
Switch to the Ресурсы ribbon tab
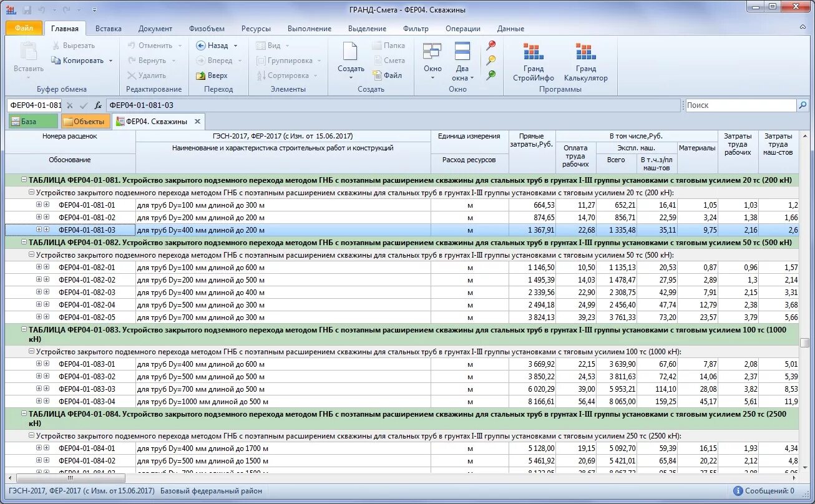pyautogui.click(x=256, y=28)
